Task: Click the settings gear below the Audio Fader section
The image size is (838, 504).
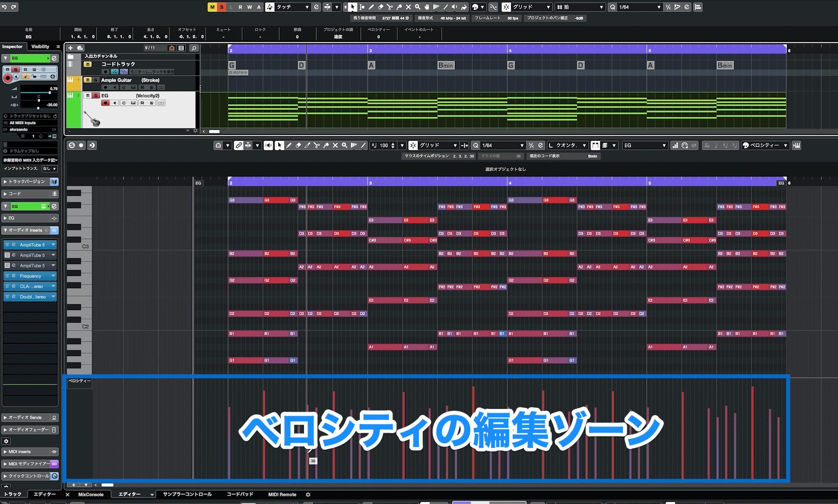Action: (6, 441)
